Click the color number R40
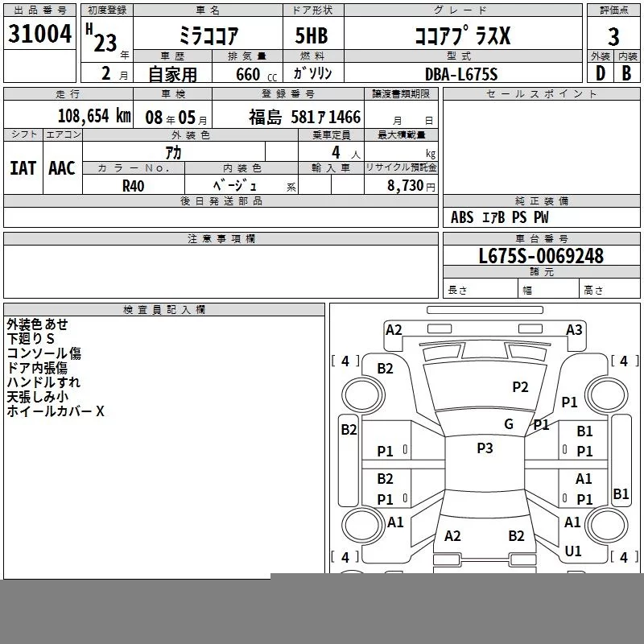The image size is (644, 644). coord(133,186)
